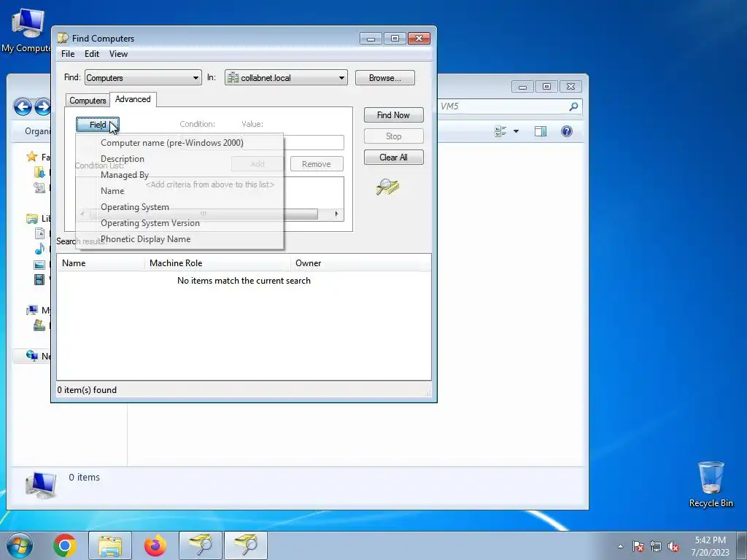Select first Find window taskbar icon

pos(201,545)
